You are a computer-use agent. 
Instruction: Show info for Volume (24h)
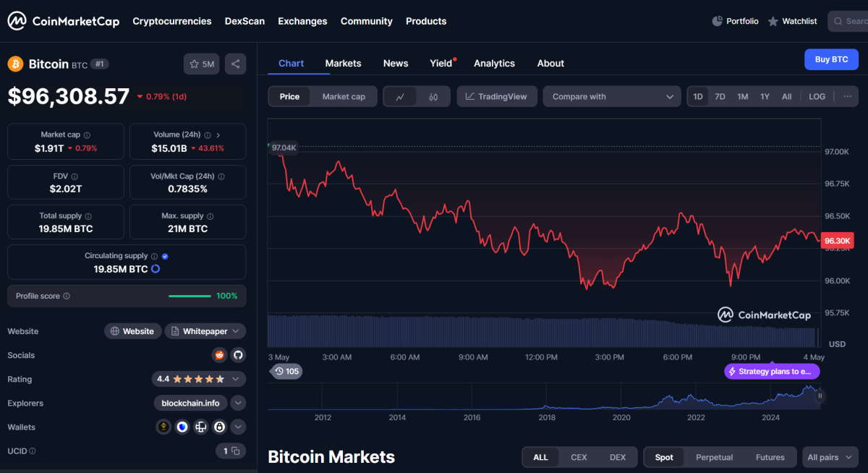tap(208, 135)
